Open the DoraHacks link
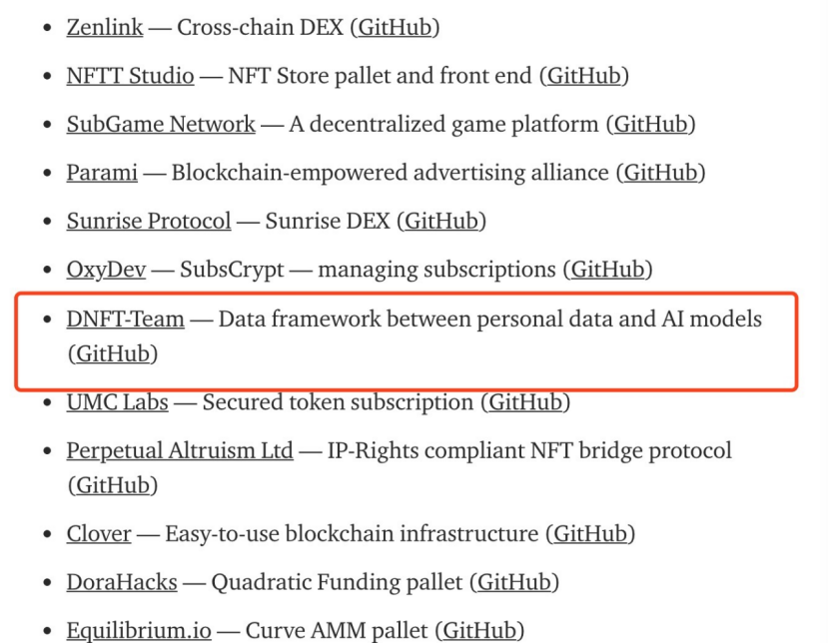 122,582
